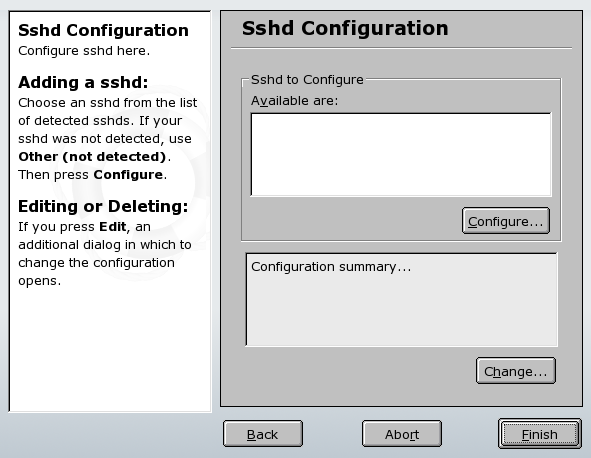Click the 'Configure sshd here.' help text
Image resolution: width=591 pixels, height=458 pixels.
[x=84, y=51]
